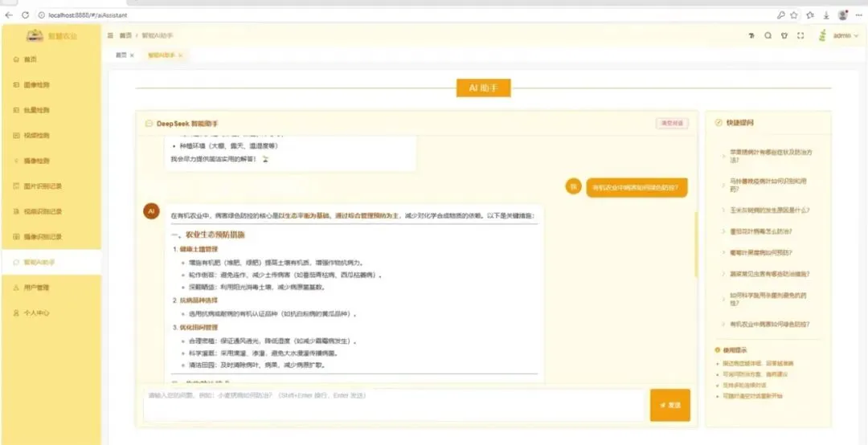Click the user question bubble 有机农业中病害如何绿色防控
Image resolution: width=868 pixels, height=445 pixels.
coord(637,188)
